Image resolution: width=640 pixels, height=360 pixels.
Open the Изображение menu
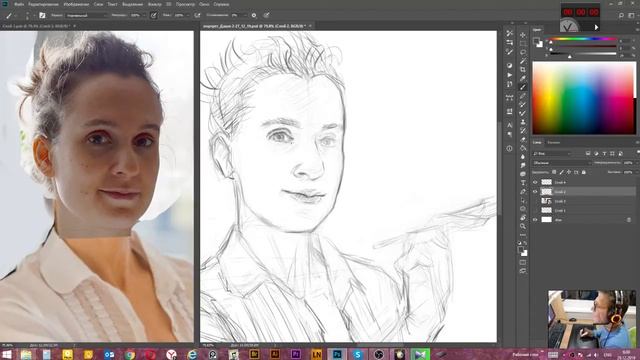click(x=76, y=4)
